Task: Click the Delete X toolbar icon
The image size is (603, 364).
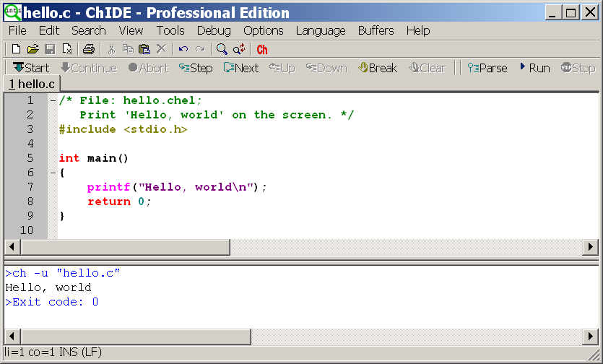Action: 162,49
